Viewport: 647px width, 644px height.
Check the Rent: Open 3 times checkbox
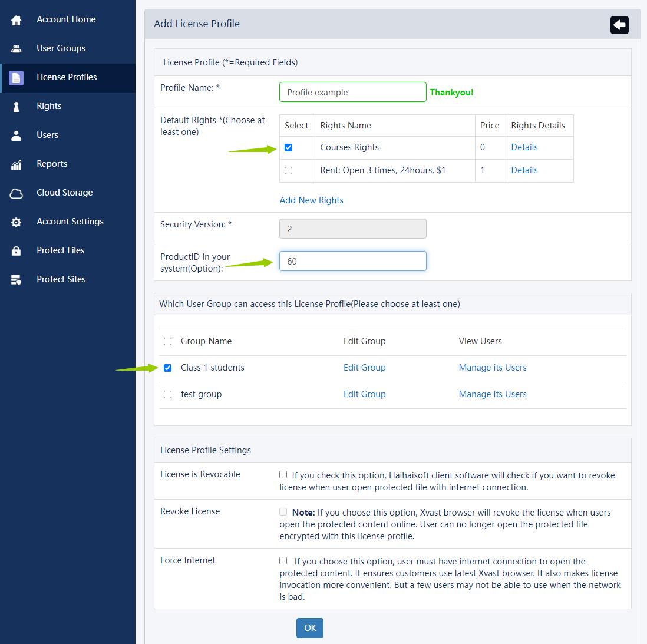(x=289, y=171)
